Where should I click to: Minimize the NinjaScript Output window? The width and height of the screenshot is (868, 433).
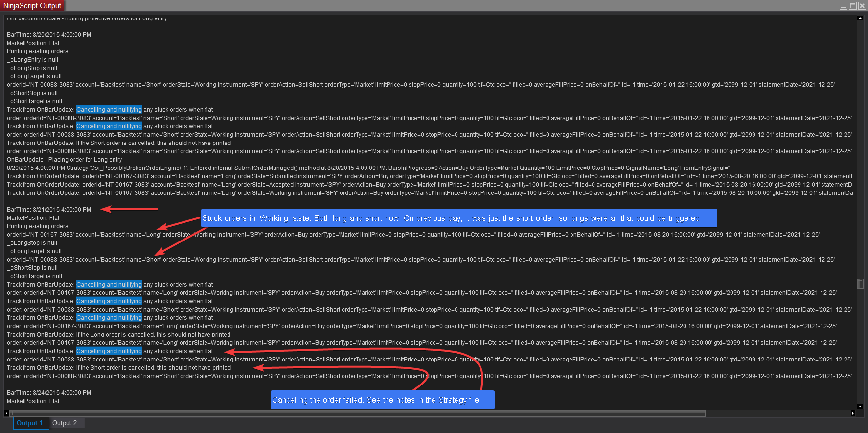pos(844,6)
